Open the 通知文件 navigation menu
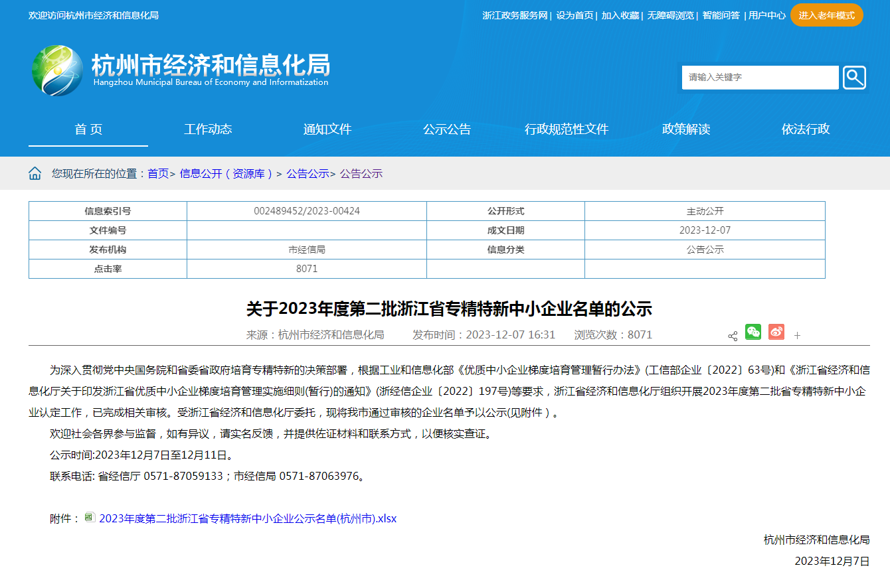 pos(328,129)
